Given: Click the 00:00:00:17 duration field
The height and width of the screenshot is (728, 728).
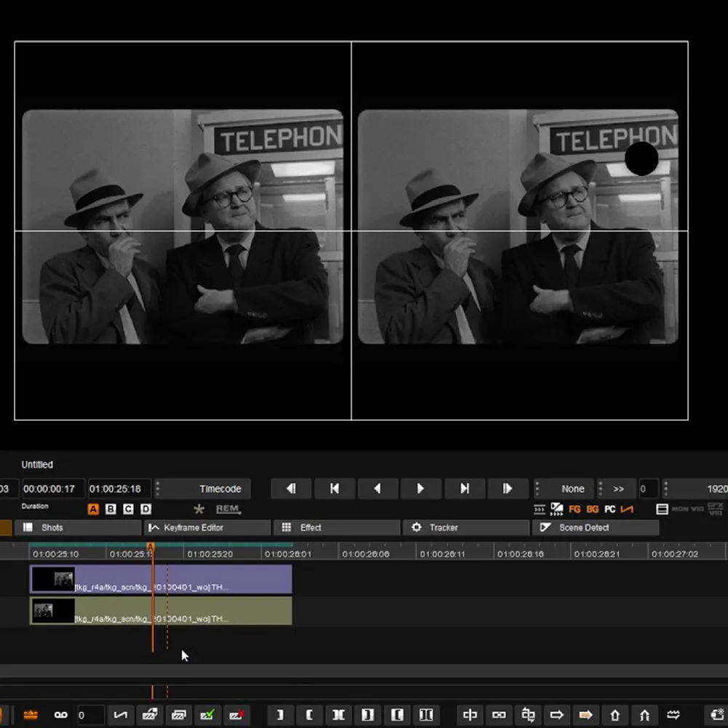Looking at the screenshot, I should (x=53, y=489).
